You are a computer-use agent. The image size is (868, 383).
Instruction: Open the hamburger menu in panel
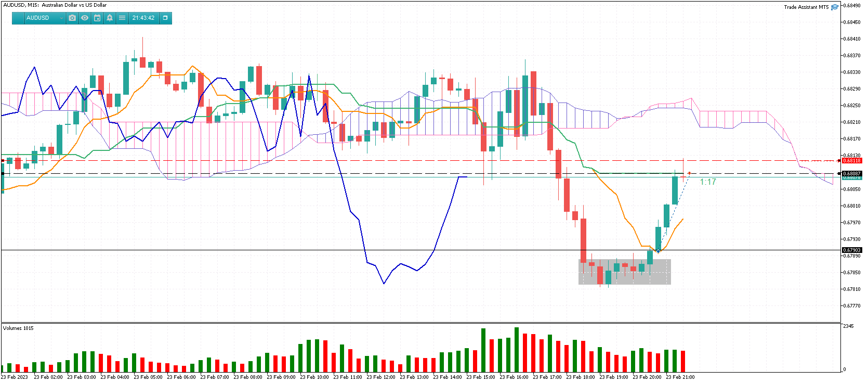(122, 18)
